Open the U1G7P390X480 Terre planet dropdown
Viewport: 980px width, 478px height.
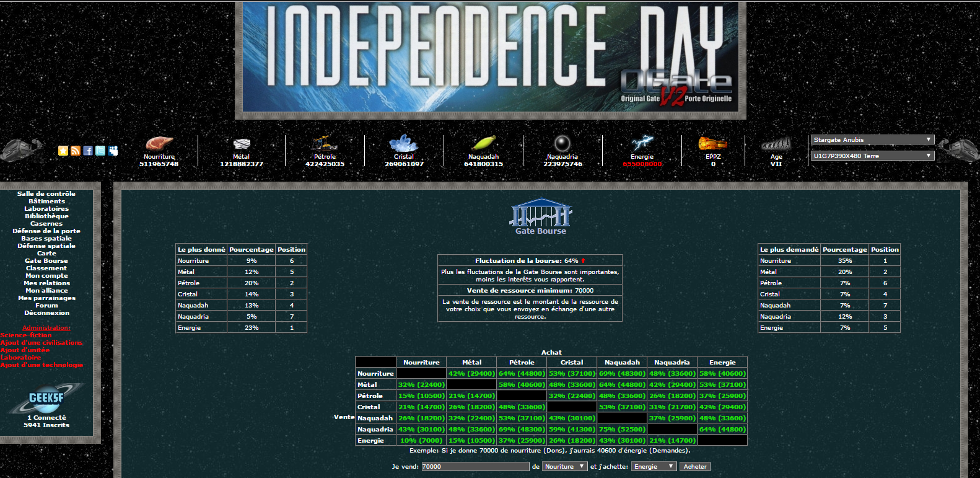click(872, 156)
